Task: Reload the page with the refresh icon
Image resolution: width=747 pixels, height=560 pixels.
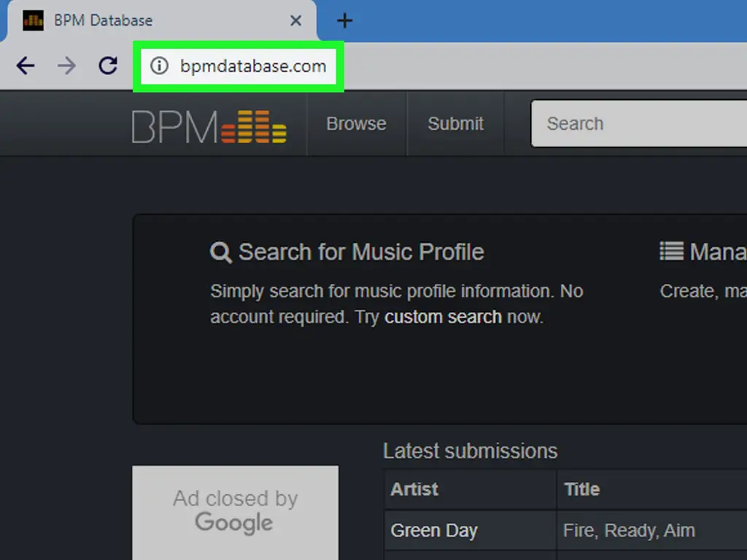Action: pos(108,66)
